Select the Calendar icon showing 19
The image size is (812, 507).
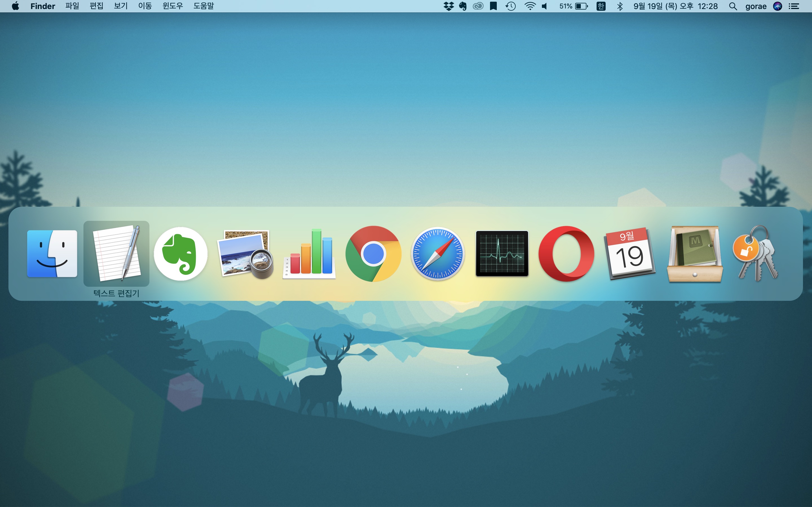tap(630, 254)
